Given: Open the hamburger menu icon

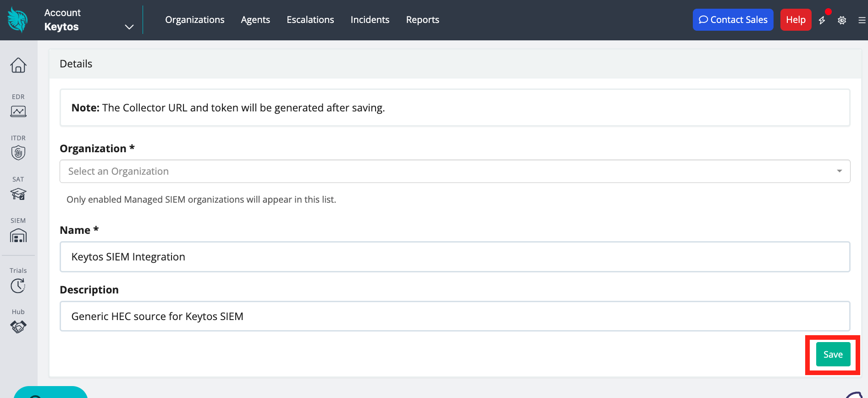Looking at the screenshot, I should pos(862,20).
